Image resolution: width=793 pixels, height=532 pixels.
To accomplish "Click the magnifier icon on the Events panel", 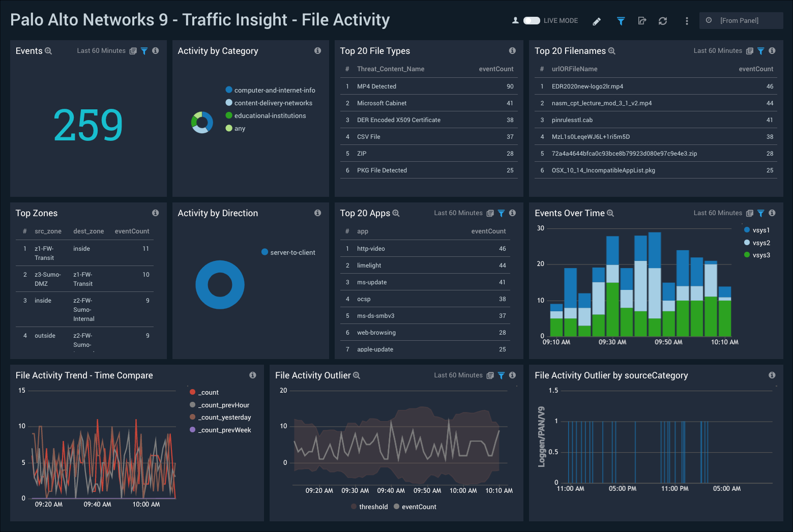I will (48, 51).
